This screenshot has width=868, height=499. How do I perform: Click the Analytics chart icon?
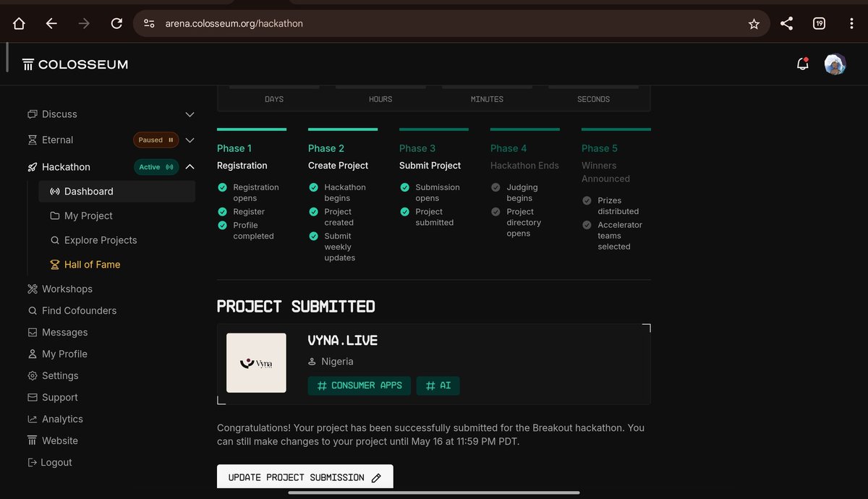click(x=32, y=419)
